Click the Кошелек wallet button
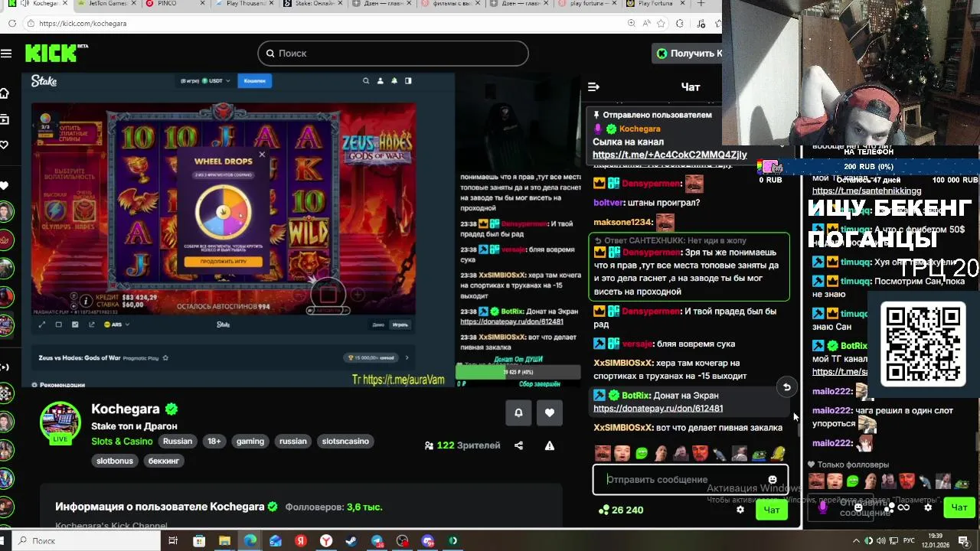Viewport: 980px width, 551px height. click(254, 80)
